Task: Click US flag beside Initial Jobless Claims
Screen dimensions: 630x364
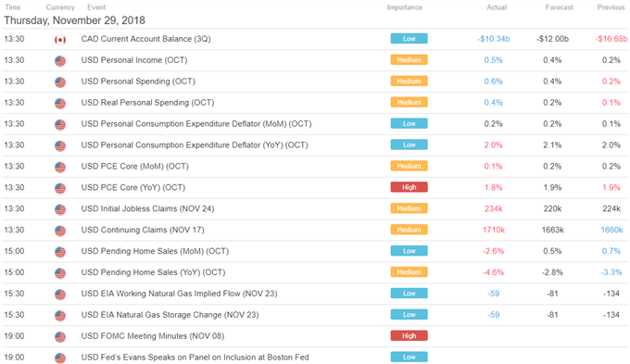Action: click(60, 209)
